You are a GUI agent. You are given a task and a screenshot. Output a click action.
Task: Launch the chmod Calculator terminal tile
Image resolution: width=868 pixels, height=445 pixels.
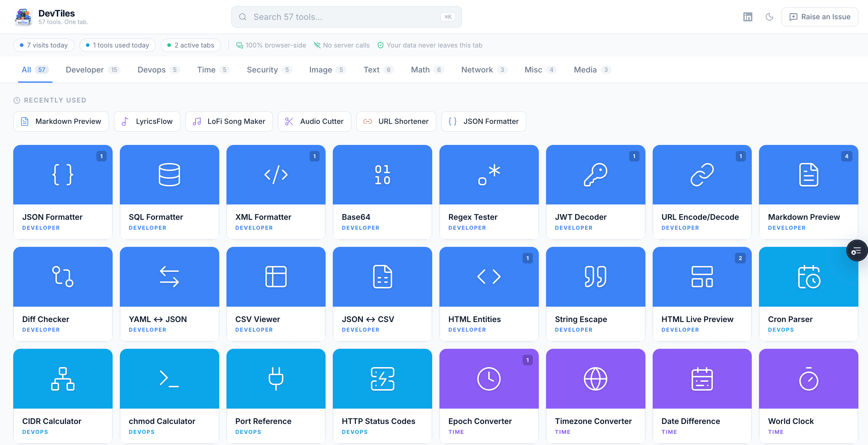169,396
